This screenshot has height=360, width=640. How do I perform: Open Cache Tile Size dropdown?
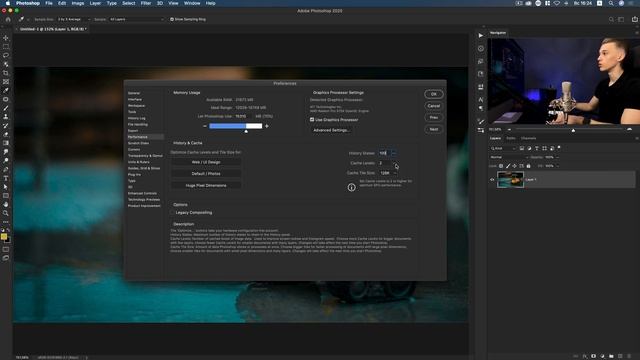click(x=388, y=173)
